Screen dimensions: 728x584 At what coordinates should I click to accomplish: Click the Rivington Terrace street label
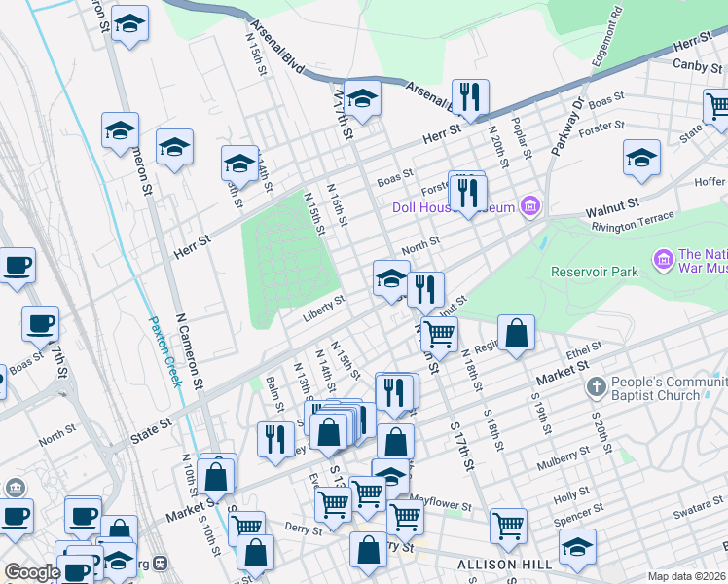[633, 222]
